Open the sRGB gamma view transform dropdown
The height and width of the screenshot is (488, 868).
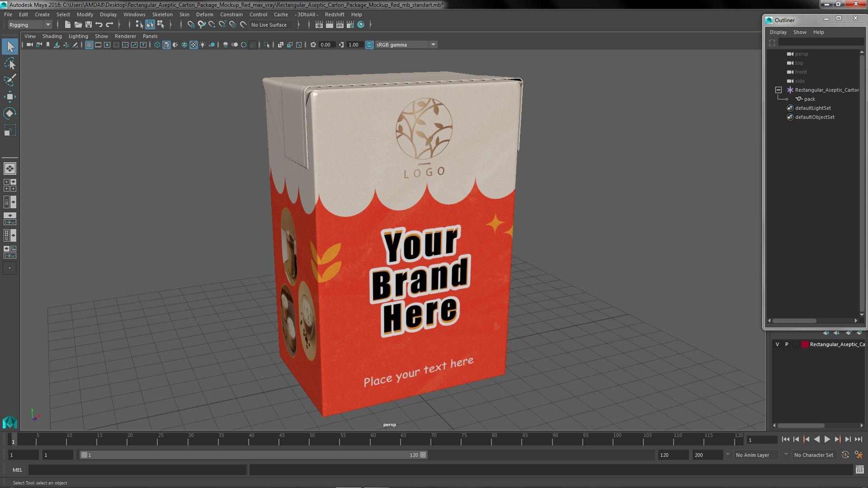pyautogui.click(x=406, y=45)
